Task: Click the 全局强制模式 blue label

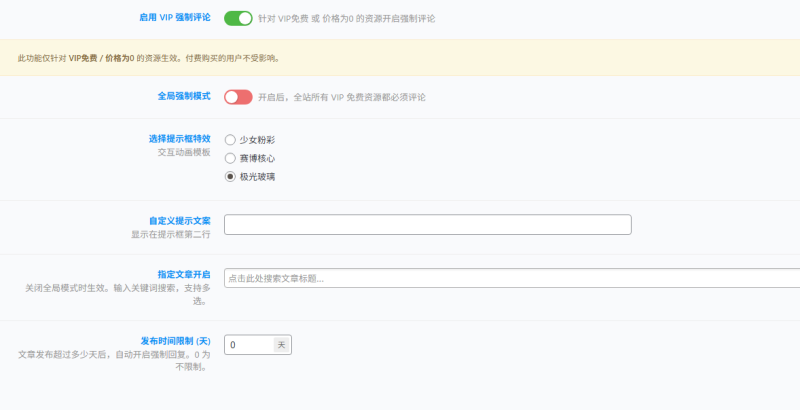Action: coord(184,96)
